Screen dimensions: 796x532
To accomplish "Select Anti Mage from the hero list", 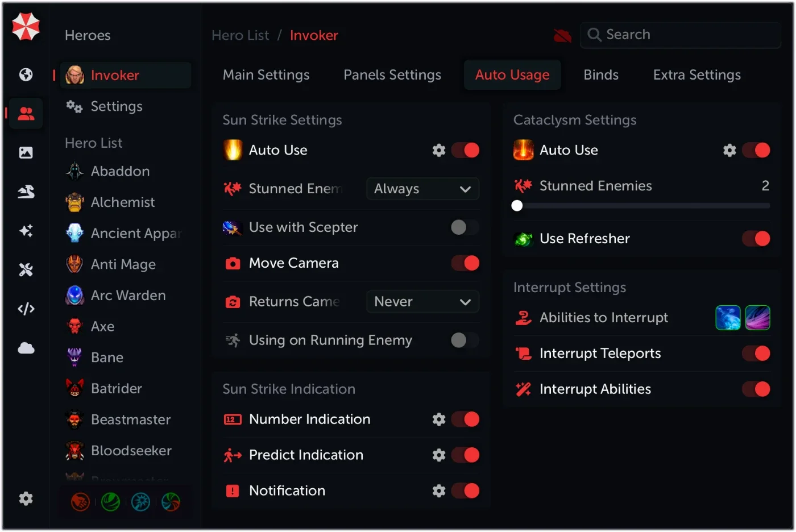I will click(123, 264).
